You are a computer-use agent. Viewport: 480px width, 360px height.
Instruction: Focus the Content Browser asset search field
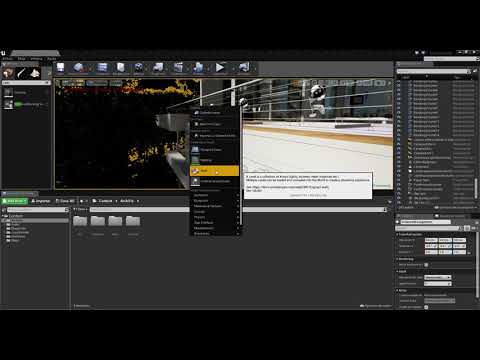pyautogui.click(x=238, y=209)
